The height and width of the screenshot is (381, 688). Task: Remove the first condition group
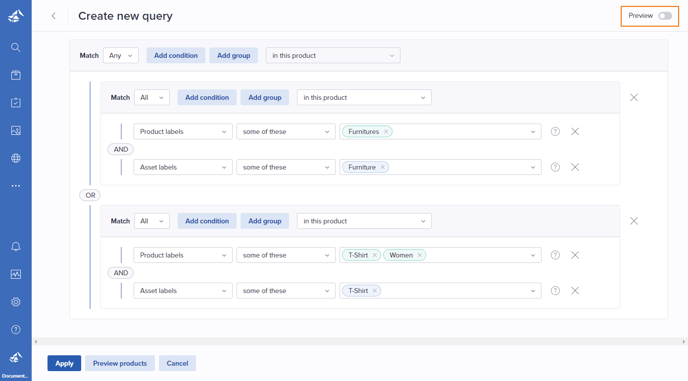pyautogui.click(x=634, y=97)
